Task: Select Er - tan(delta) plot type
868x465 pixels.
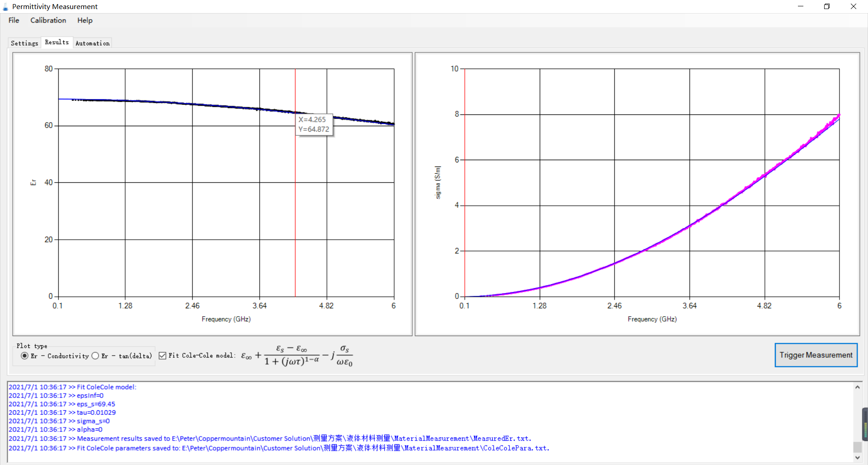Action: coord(95,356)
